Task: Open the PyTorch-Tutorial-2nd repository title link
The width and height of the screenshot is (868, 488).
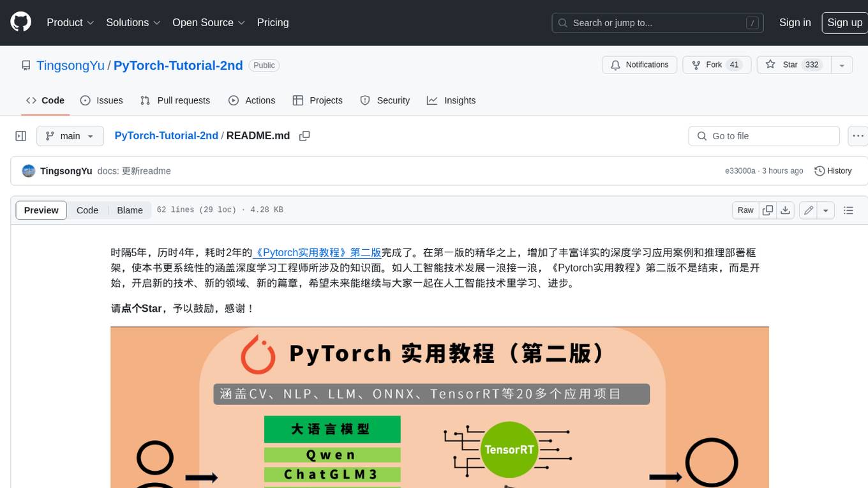Action: [178, 65]
